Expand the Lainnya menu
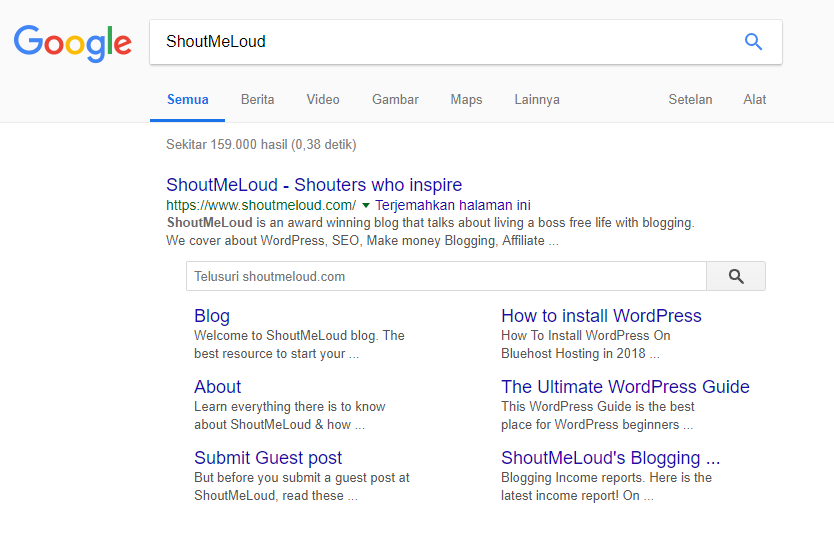This screenshot has height=540, width=834. click(537, 99)
